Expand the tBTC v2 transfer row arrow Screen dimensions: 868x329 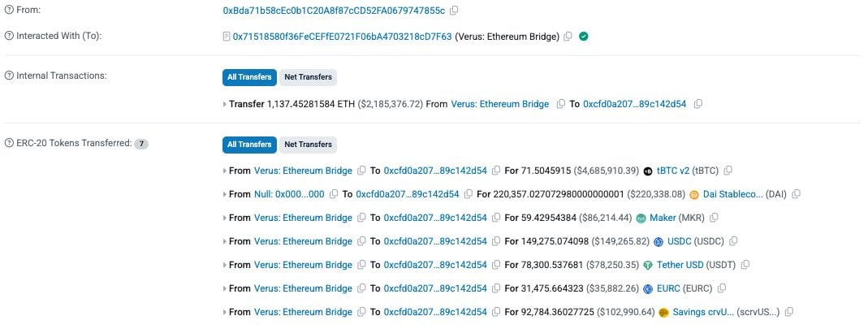coord(225,171)
